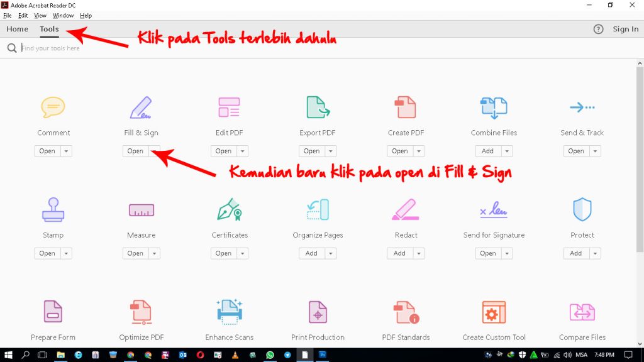Expand the Measure dropdown arrow
The height and width of the screenshot is (362, 644).
tap(155, 253)
